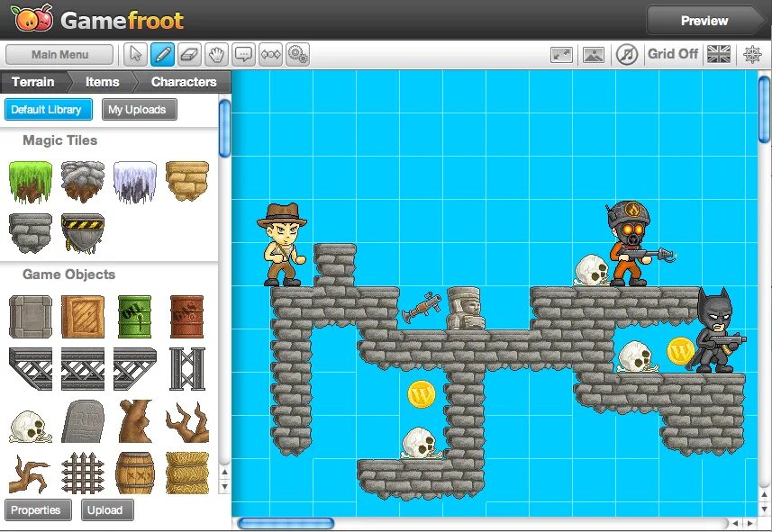The width and height of the screenshot is (772, 532).
Task: Pick the grey rock dirt magic tile
Action: (x=83, y=182)
